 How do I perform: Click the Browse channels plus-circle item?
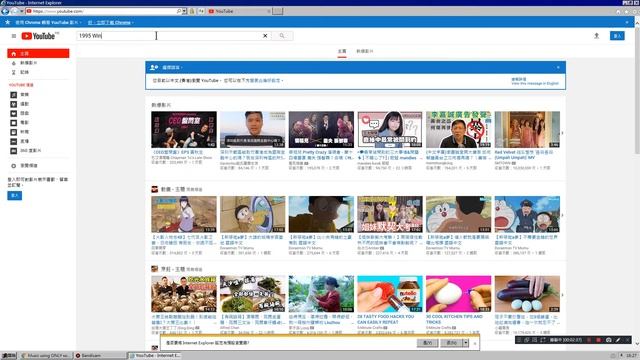24,166
